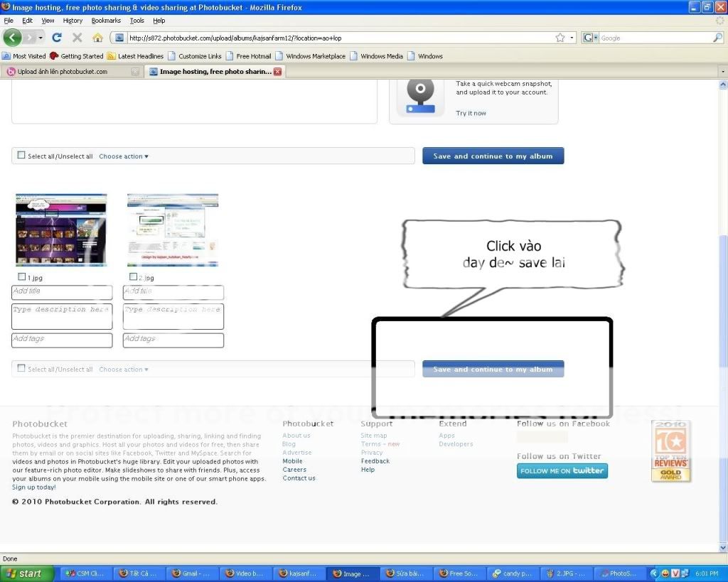The width and height of the screenshot is (728, 582).
Task: Open the Latest Headlines feed bookmark
Action: [135, 56]
